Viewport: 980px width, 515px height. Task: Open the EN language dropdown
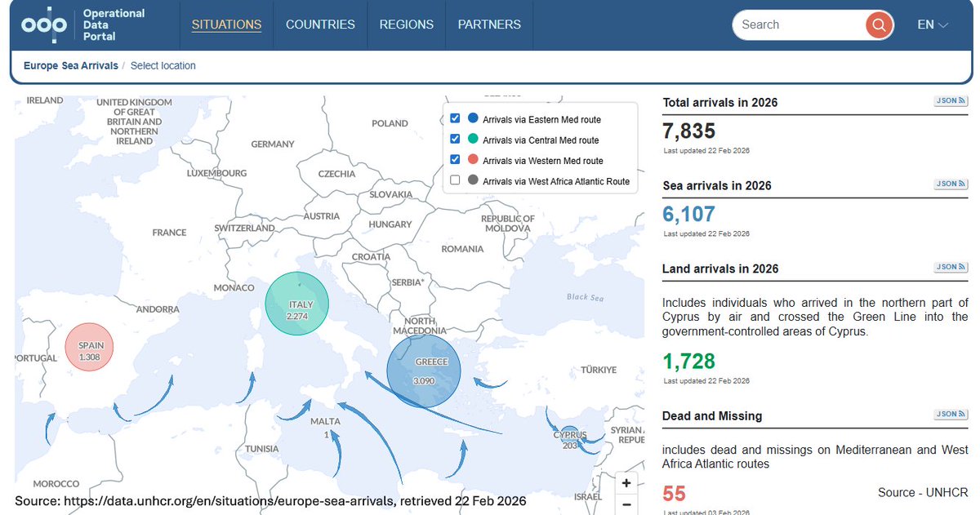[933, 24]
